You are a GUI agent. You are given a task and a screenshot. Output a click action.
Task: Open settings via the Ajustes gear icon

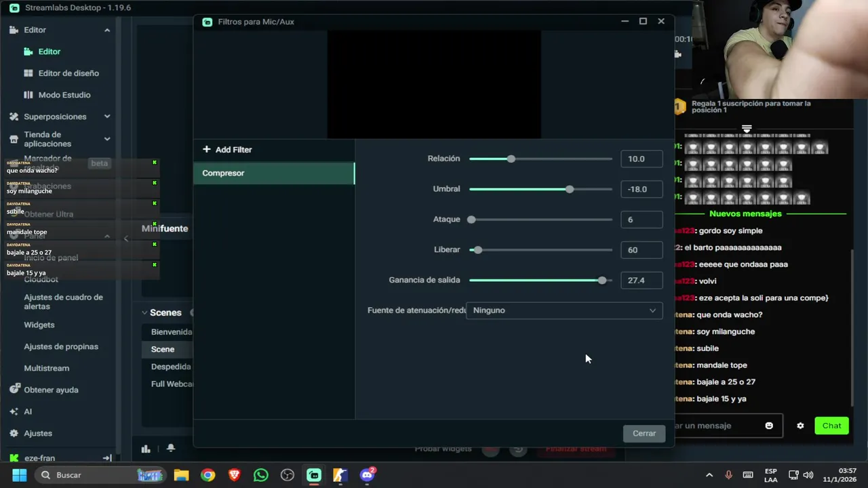pos(14,433)
